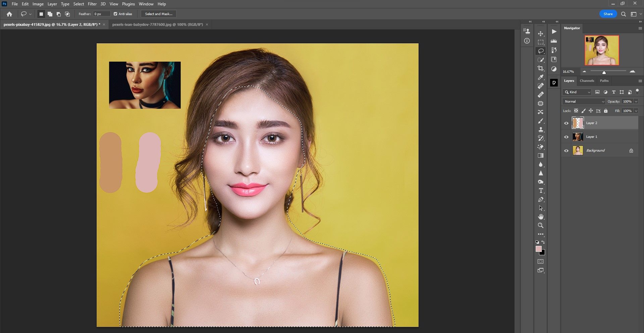Switch to the Channels tab
This screenshot has height=333, width=644.
point(587,81)
